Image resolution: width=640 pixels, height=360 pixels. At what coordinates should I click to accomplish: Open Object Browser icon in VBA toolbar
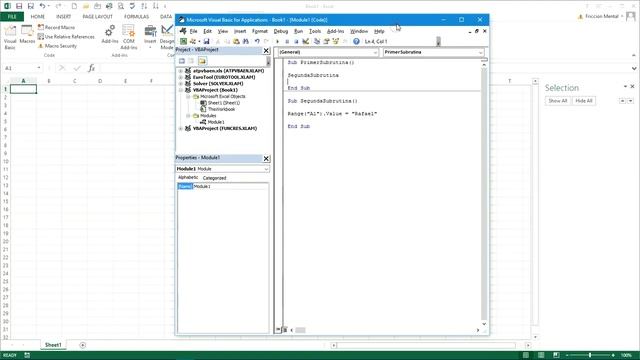[336, 41]
